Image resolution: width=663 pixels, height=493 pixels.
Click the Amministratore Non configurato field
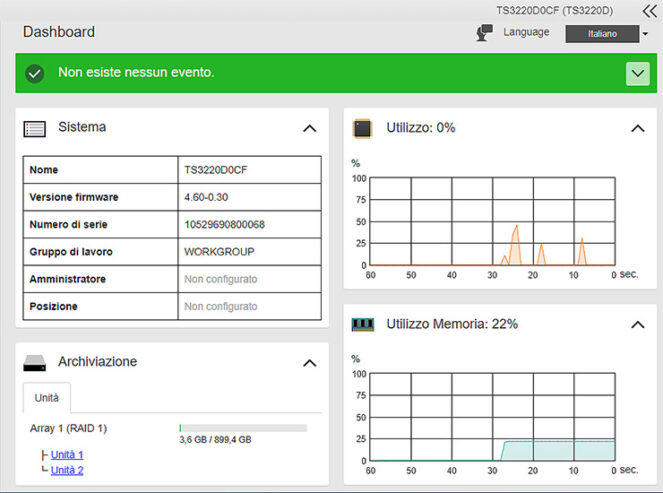[x=221, y=279]
